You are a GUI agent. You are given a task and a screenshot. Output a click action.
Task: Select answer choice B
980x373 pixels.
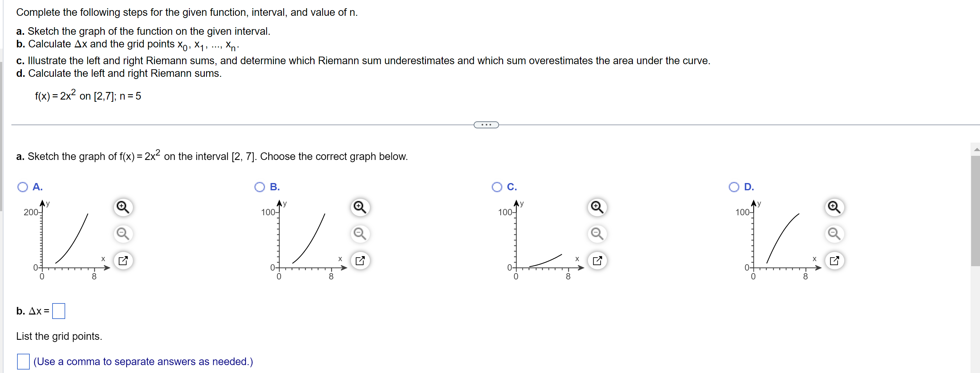point(259,187)
